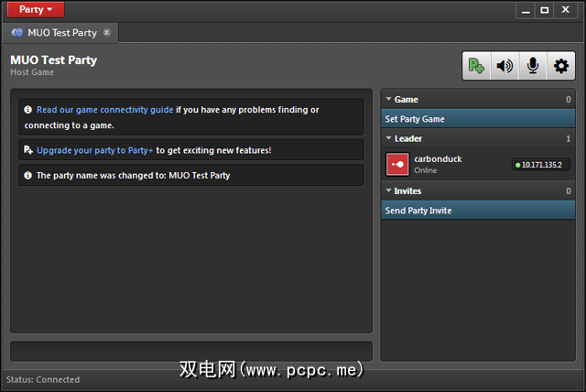Click the MUO Test Party heading
This screenshot has height=392, width=586.
(53, 60)
